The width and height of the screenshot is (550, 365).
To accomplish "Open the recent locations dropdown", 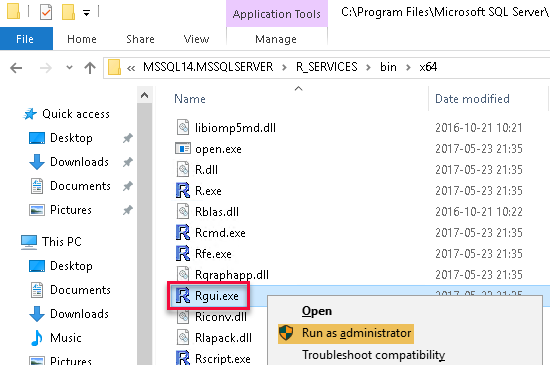I will (x=69, y=67).
